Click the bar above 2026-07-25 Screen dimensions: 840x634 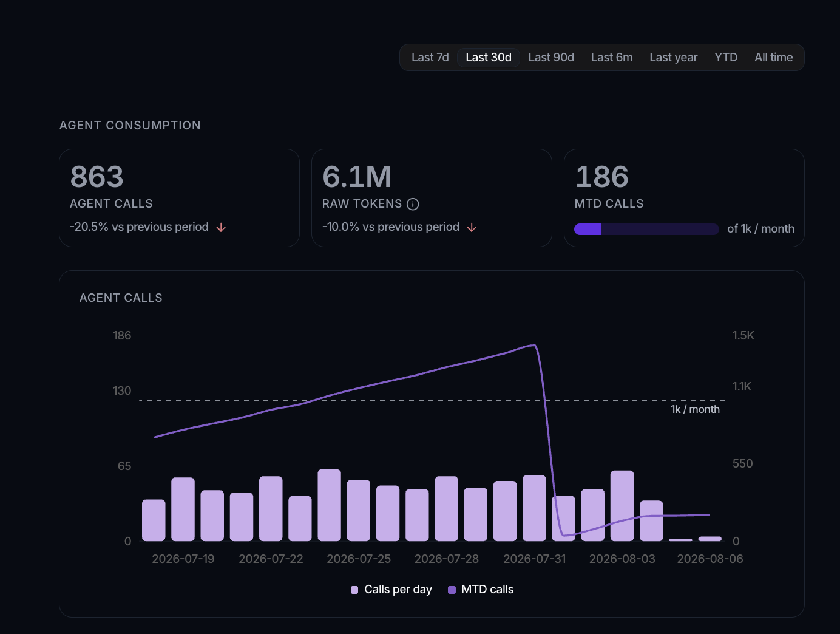[359, 510]
